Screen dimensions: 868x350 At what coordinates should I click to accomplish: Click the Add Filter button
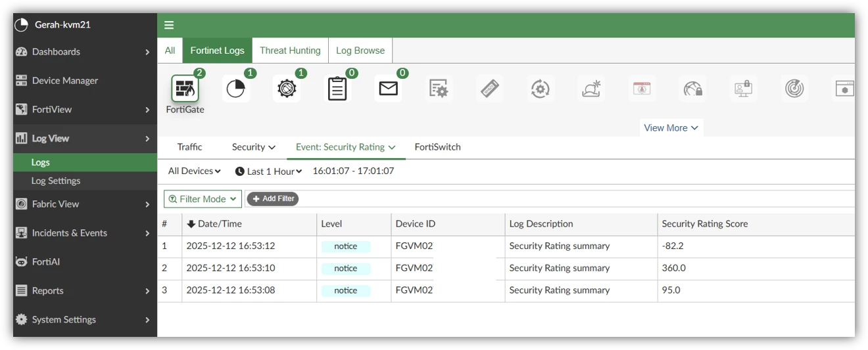[272, 199]
